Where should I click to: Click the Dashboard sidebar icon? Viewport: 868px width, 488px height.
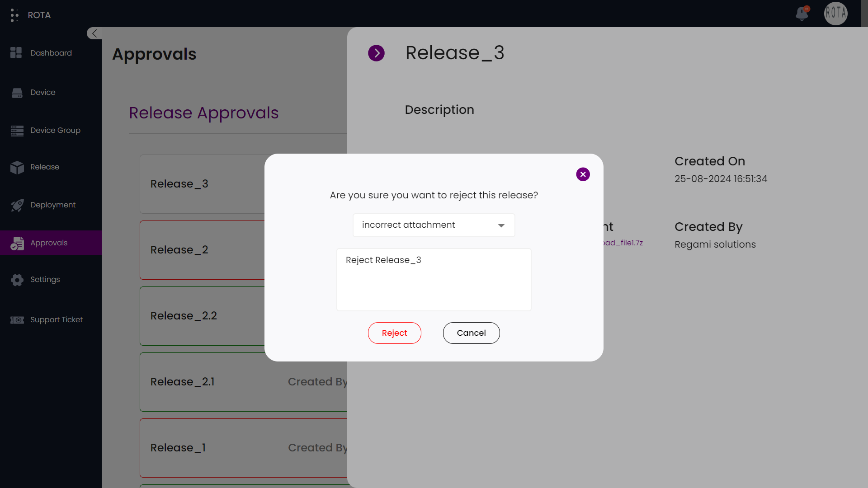(17, 53)
